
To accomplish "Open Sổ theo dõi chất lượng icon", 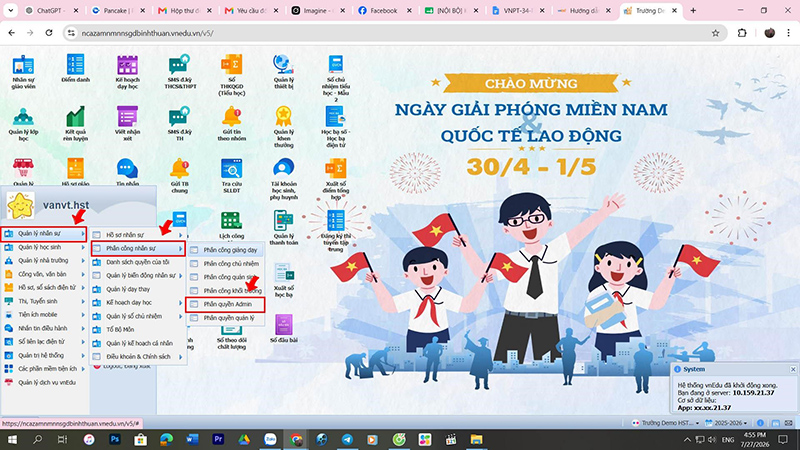I will [232, 339].
